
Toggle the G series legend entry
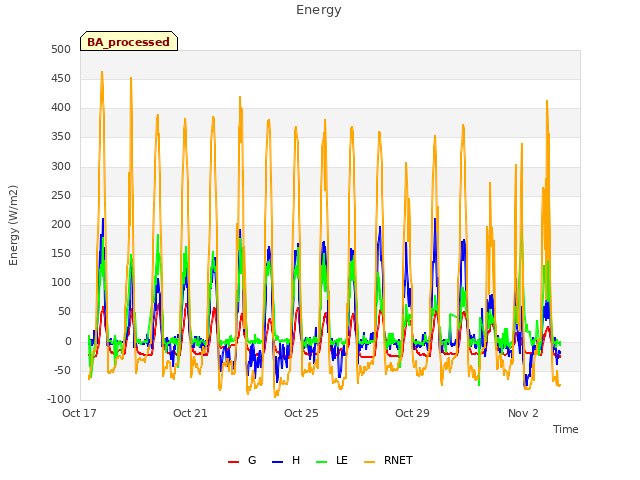point(242,460)
